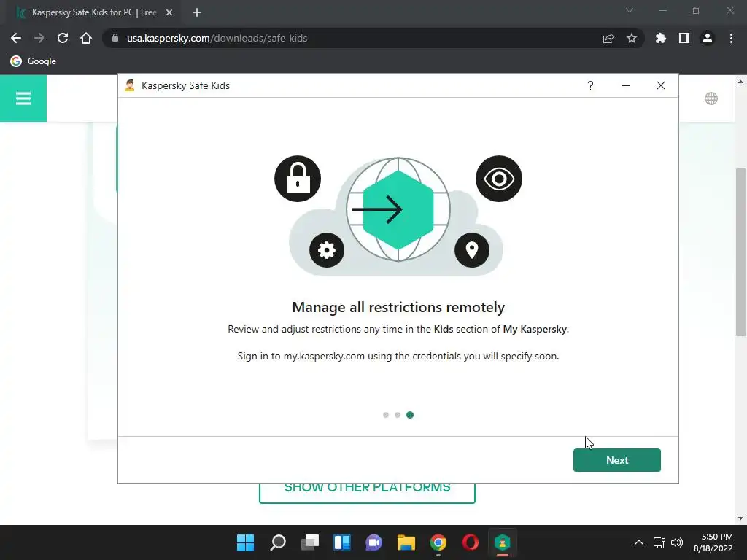The image size is (747, 560).
Task: Select the first page indicator dot
Action: [385, 415]
